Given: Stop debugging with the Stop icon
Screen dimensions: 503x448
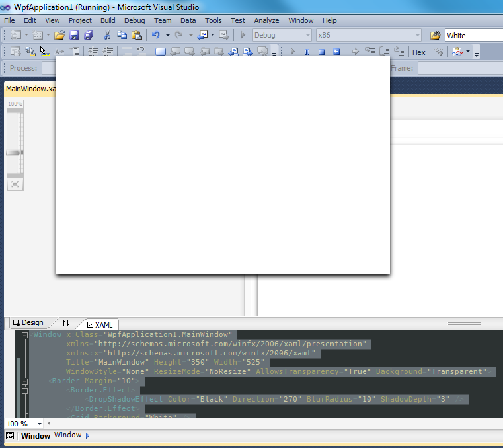Looking at the screenshot, I should pos(321,52).
